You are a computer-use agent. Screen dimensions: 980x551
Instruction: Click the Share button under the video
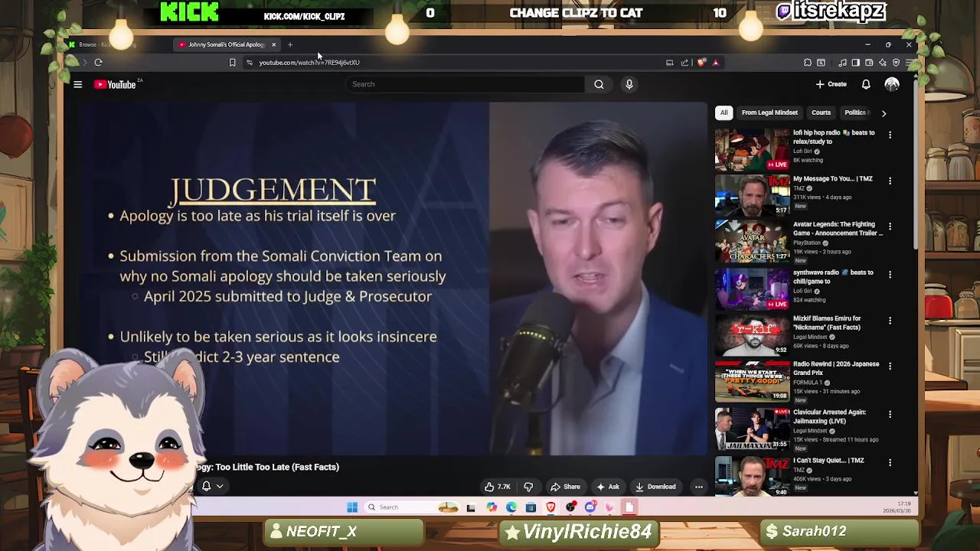565,487
